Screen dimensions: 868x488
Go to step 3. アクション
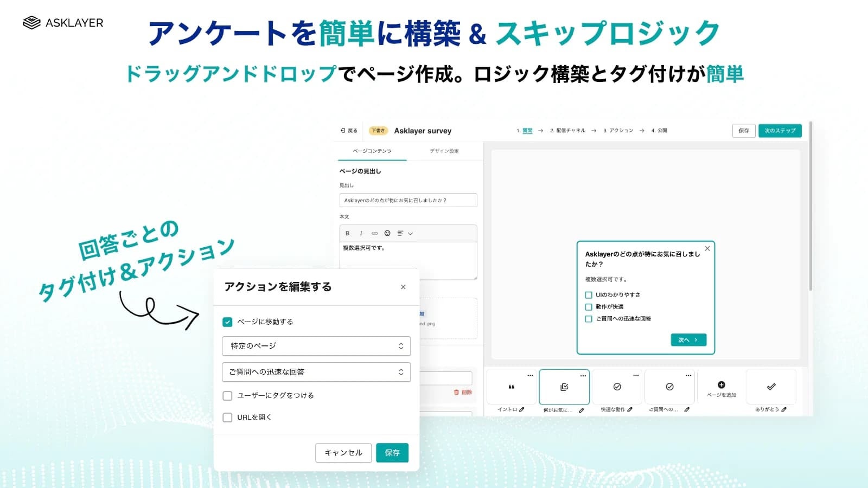click(618, 131)
